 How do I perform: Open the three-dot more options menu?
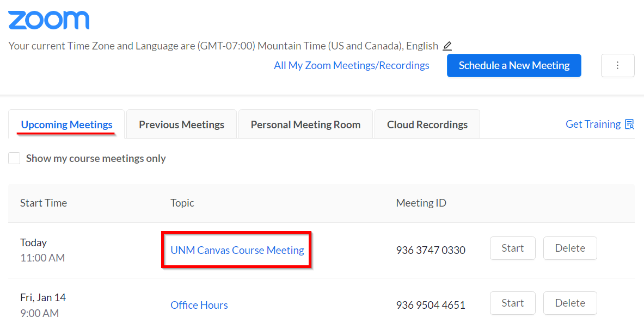[x=617, y=65]
